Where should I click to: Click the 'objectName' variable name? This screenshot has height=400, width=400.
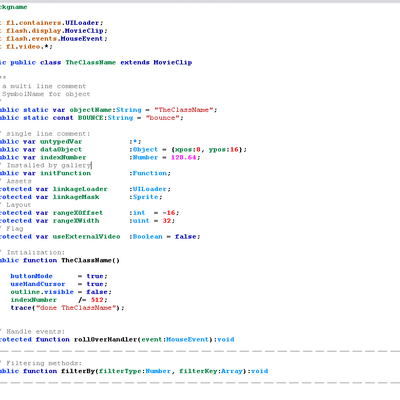pyautogui.click(x=91, y=110)
